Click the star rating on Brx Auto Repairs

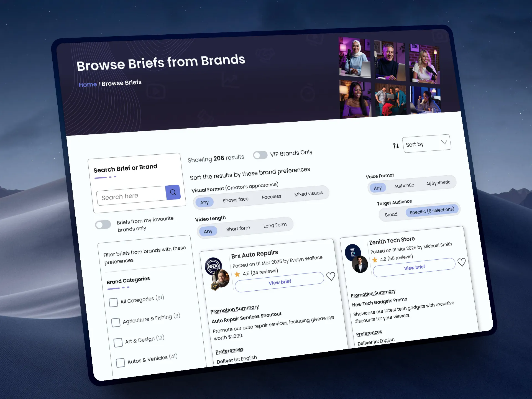[237, 274]
